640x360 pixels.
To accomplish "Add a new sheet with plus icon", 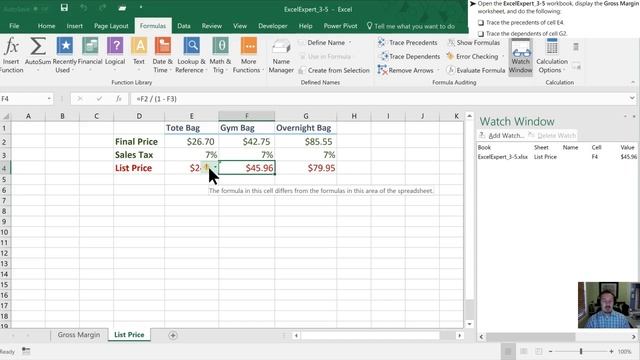I will [173, 335].
